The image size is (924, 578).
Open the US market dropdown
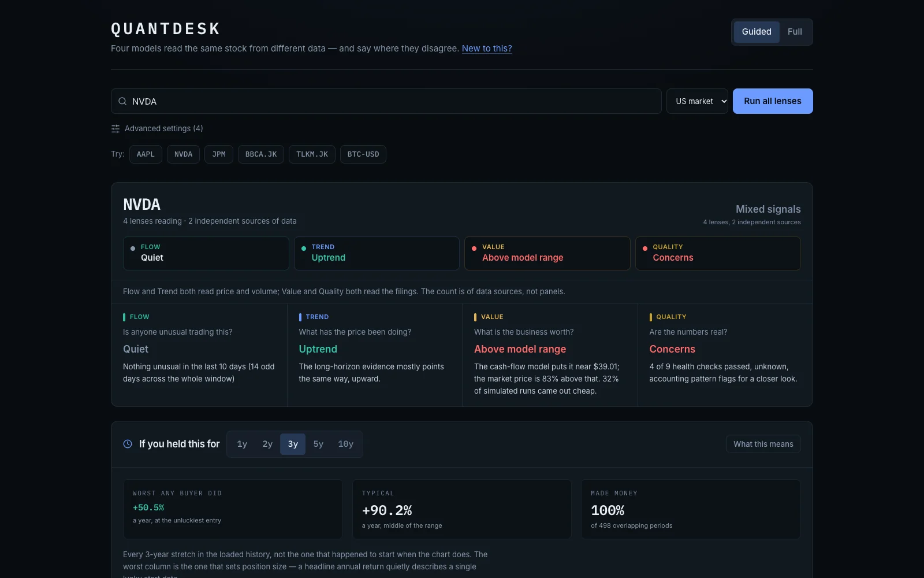pyautogui.click(x=697, y=101)
